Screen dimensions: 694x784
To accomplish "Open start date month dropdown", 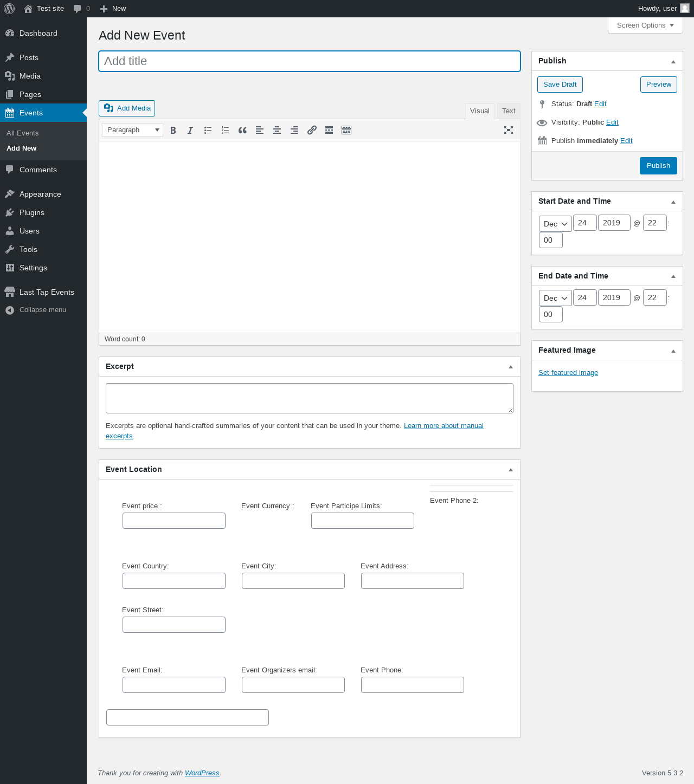I will coord(555,224).
